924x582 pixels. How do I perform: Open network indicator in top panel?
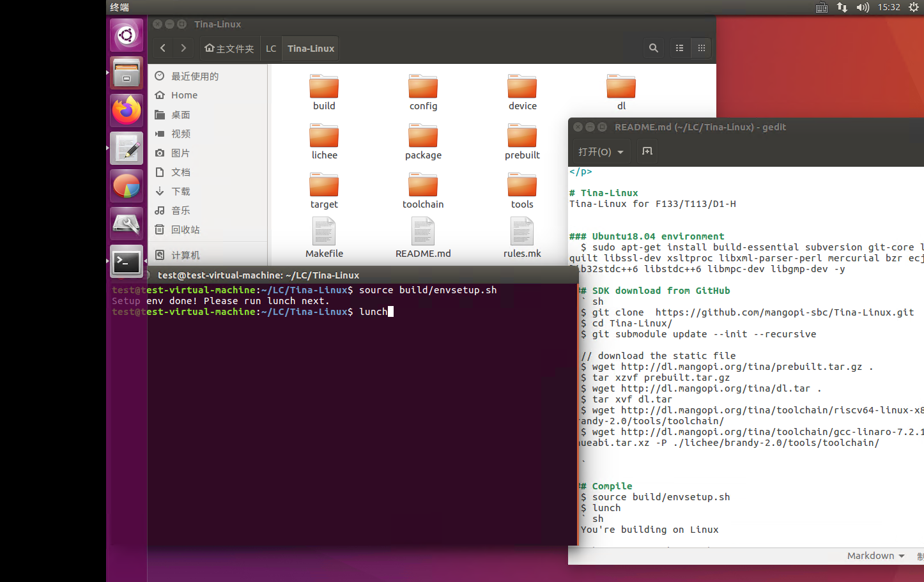coord(842,8)
